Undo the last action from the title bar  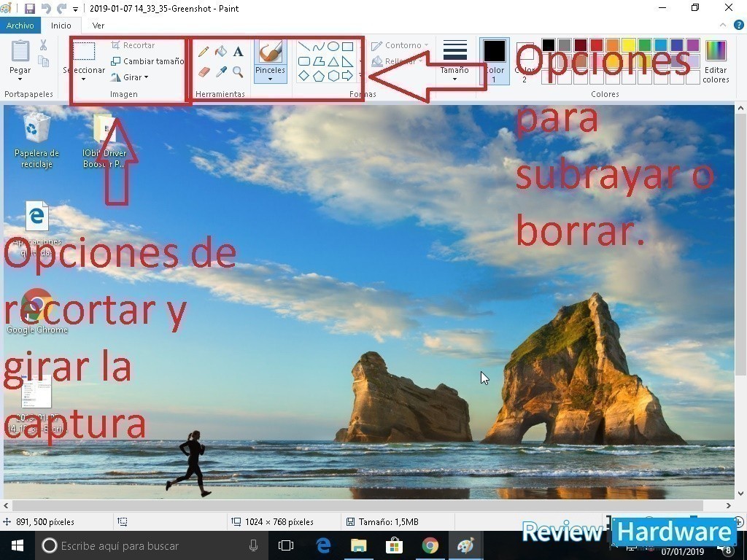pos(46,8)
